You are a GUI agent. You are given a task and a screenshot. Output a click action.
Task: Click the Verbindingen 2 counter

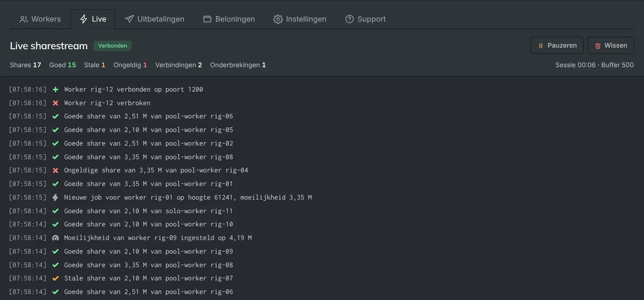(x=178, y=65)
